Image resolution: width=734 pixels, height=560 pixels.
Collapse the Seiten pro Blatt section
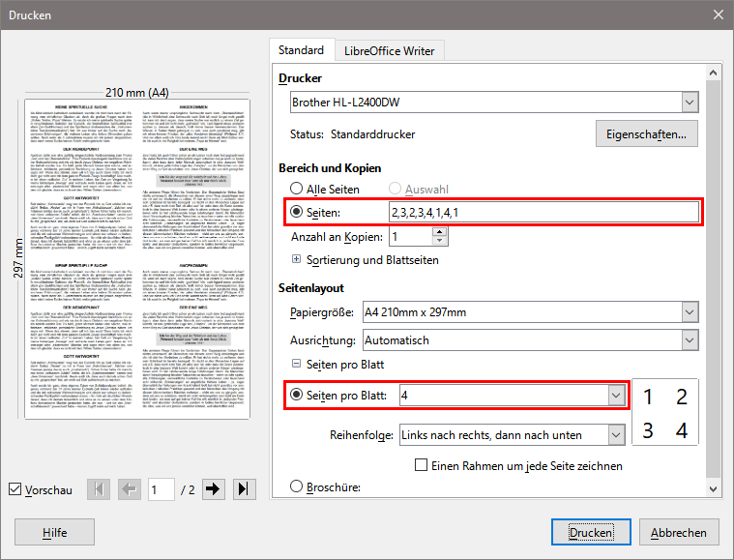point(297,363)
